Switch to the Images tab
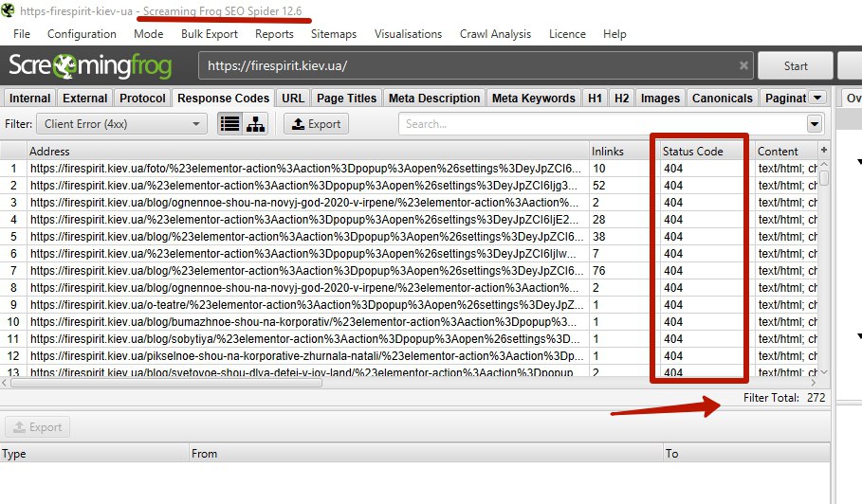This screenshot has width=862, height=504. tap(660, 99)
